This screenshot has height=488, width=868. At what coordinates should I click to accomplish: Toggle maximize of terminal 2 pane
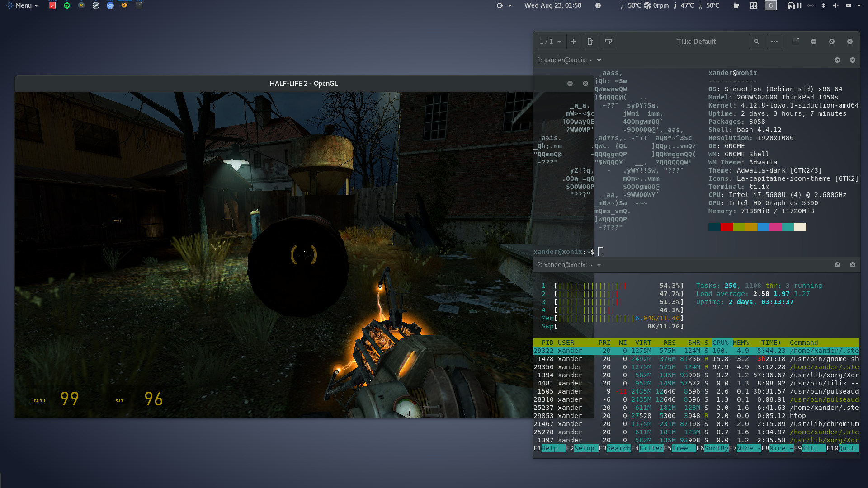coord(837,265)
